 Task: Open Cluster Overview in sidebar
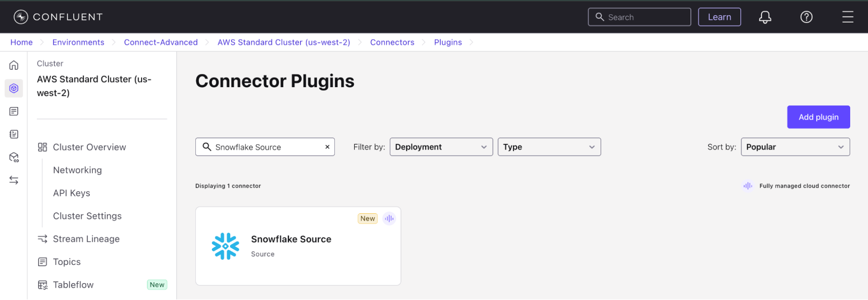point(89,147)
